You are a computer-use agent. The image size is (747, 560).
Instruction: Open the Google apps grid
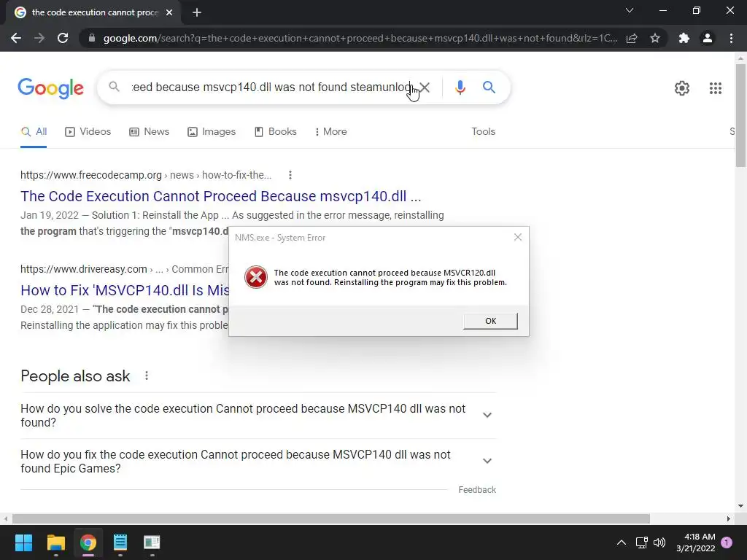point(715,88)
